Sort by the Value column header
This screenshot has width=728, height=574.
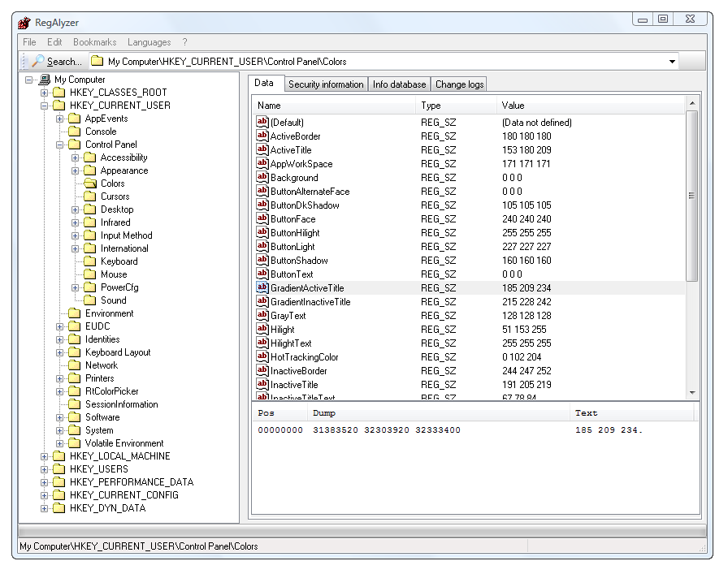click(591, 106)
